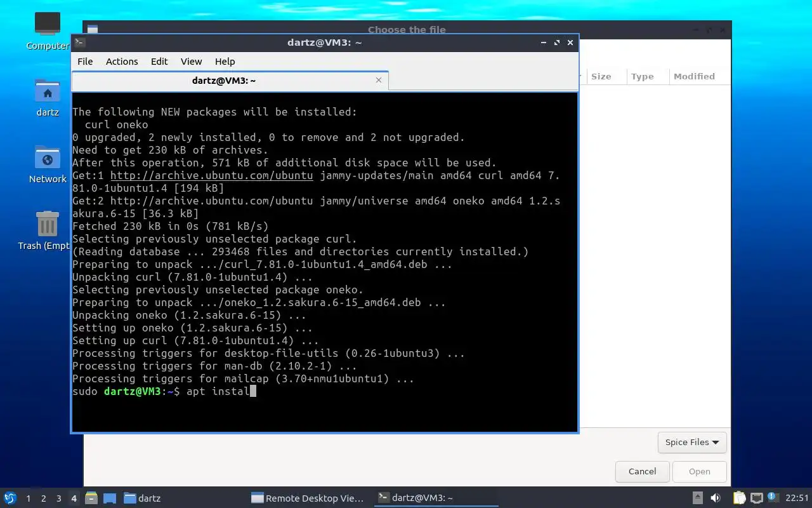Open the network connection tray icon

[756, 498]
